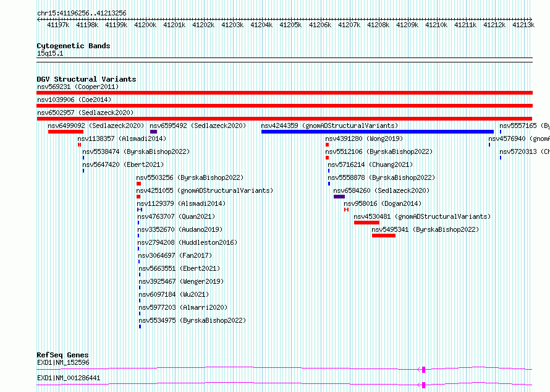Click the chr15:41196256..41213256 coordinates
Screen dimensions: 550x392
pos(82,13)
